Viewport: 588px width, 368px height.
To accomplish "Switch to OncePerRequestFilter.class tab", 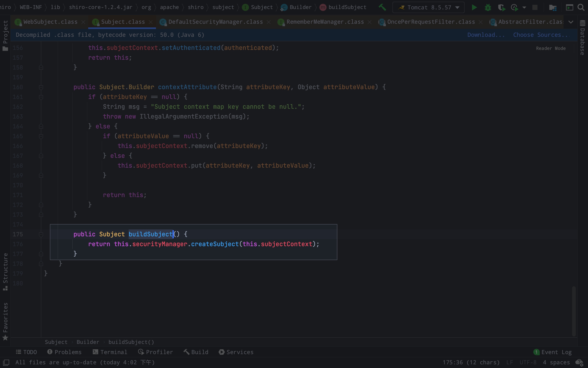I will click(x=431, y=22).
